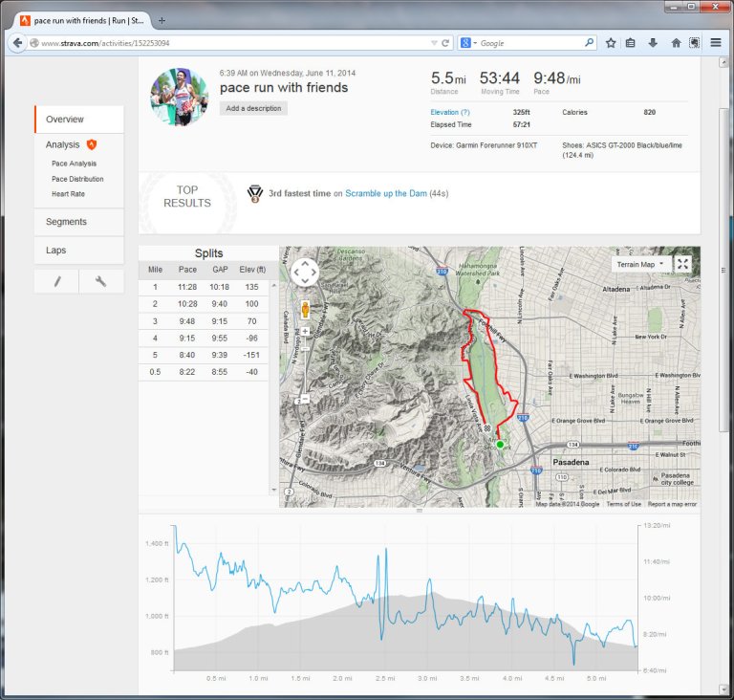This screenshot has height=700, width=734.
Task: Open the bookmarks list icon
Action: click(631, 43)
